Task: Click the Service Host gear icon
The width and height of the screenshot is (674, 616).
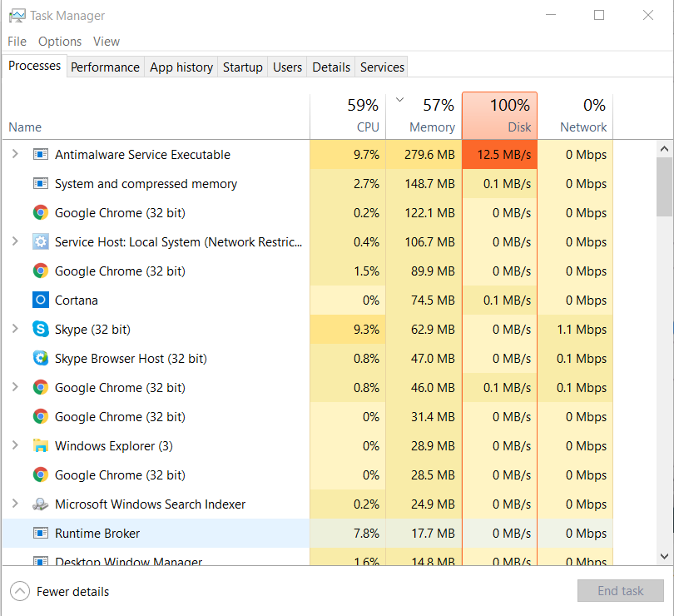Action: [x=41, y=242]
